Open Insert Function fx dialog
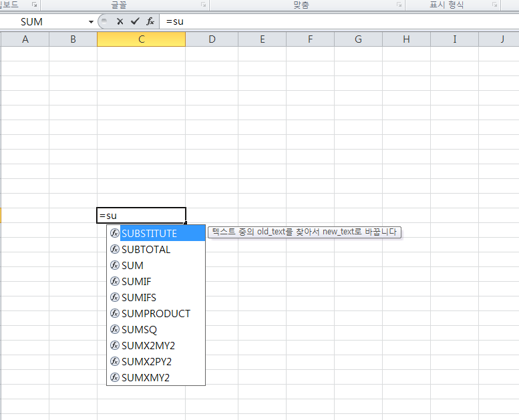 150,21
